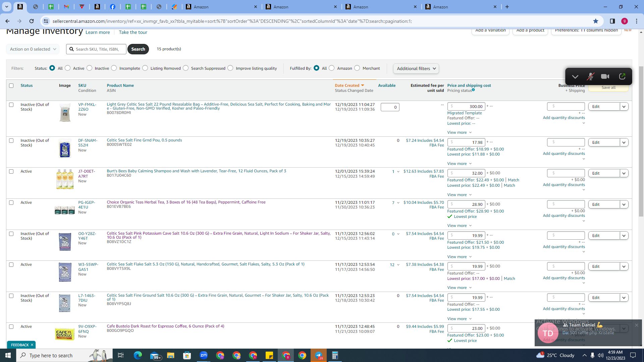Open Edit dropdown arrow for Light Grey Celtic Sea Salt
This screenshot has width=644, height=362.
(624, 107)
